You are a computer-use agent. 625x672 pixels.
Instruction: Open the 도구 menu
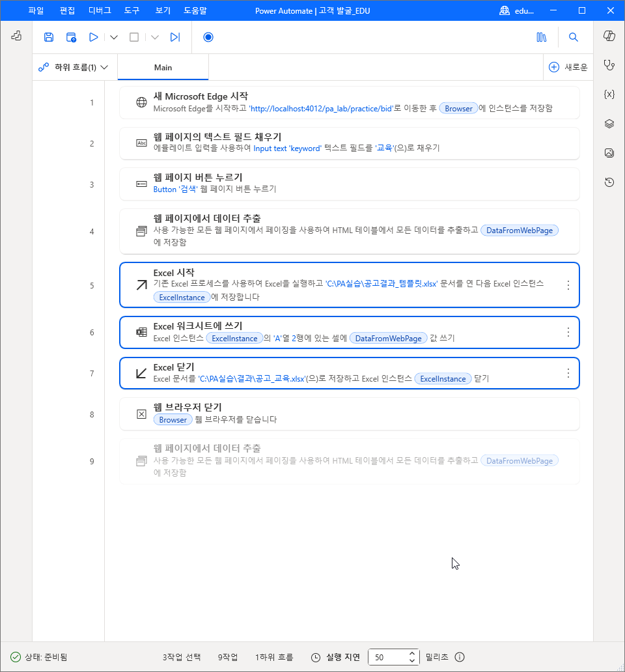(x=132, y=10)
